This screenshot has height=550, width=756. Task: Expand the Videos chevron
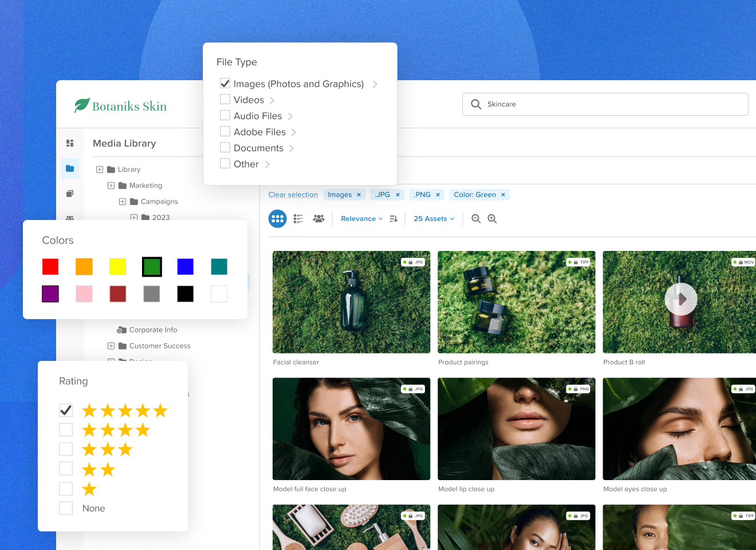tap(272, 100)
